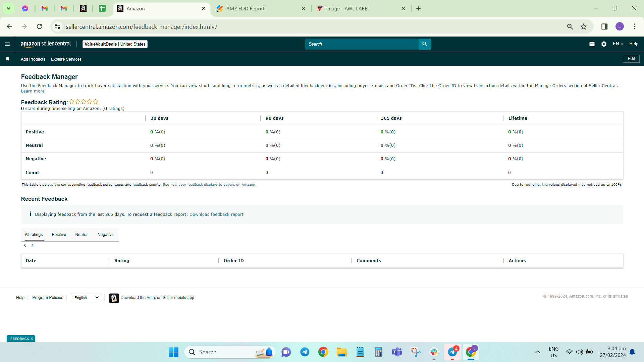Open the Program Policies footer link
The width and height of the screenshot is (644, 362).
[x=48, y=298]
